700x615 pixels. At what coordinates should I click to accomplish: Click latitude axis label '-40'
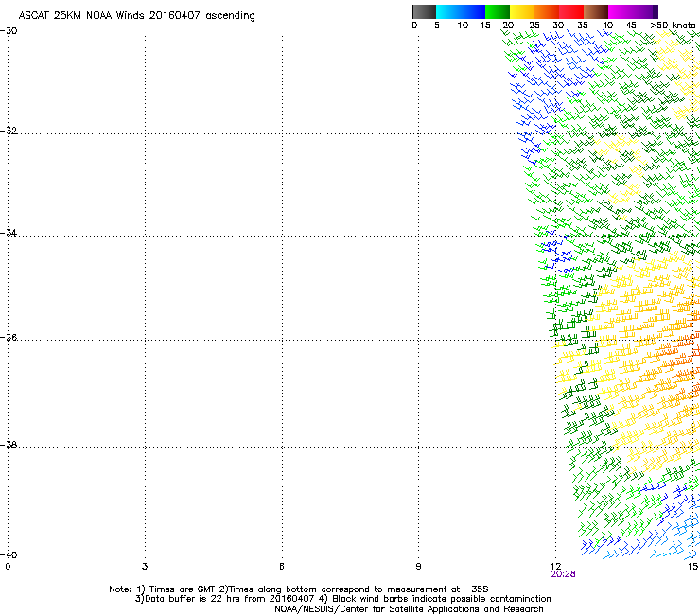pos(9,554)
